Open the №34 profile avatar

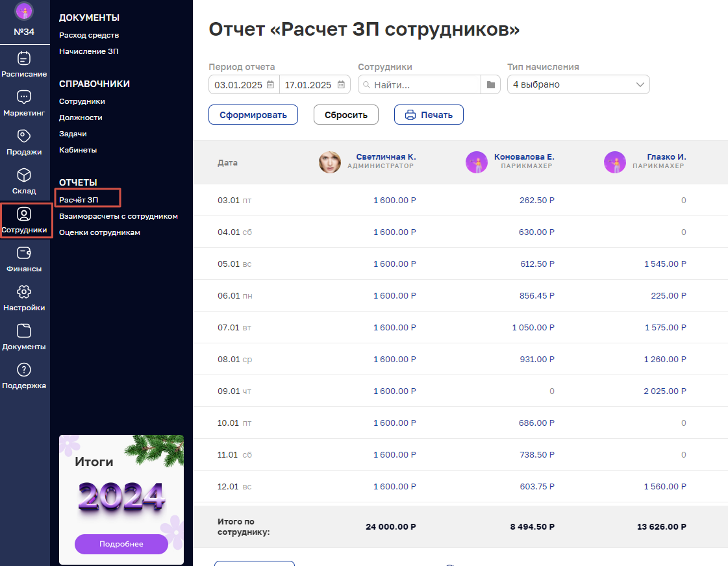tap(24, 11)
